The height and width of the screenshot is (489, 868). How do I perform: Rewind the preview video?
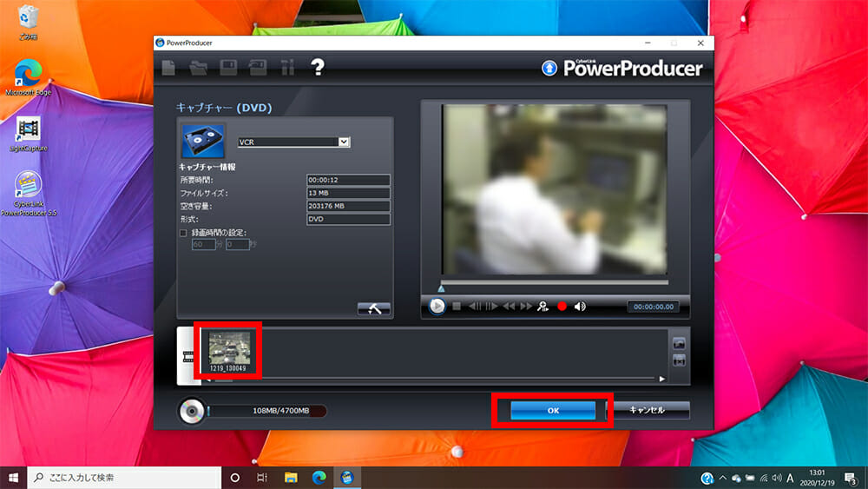509,307
